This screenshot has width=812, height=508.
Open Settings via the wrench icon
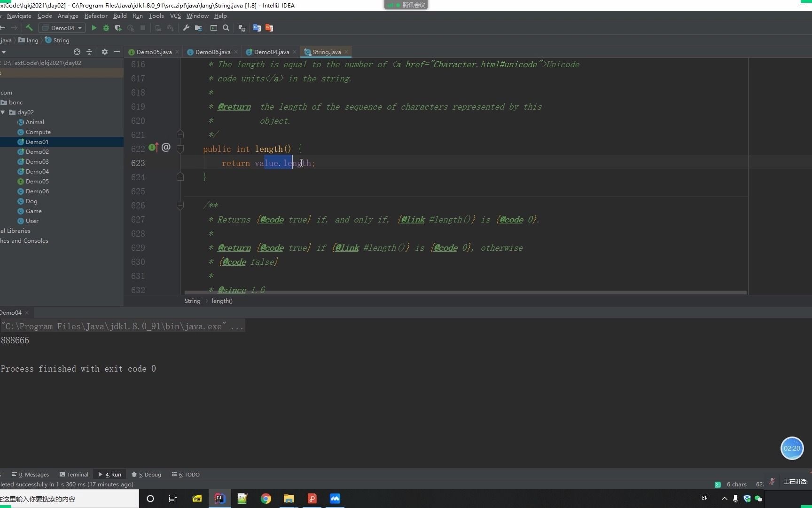tap(186, 28)
